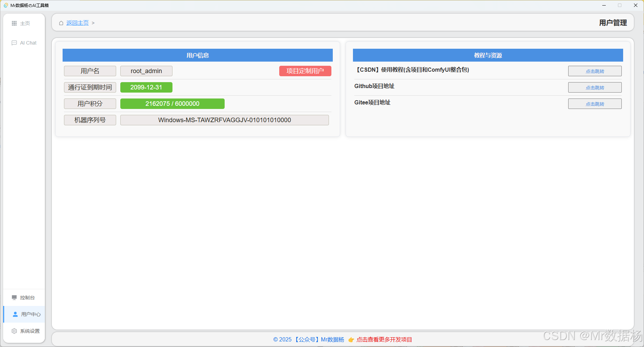Viewport: 644px width, 347px height.
Task: Follow the 返回主页 breadcrumb link
Action: point(78,23)
